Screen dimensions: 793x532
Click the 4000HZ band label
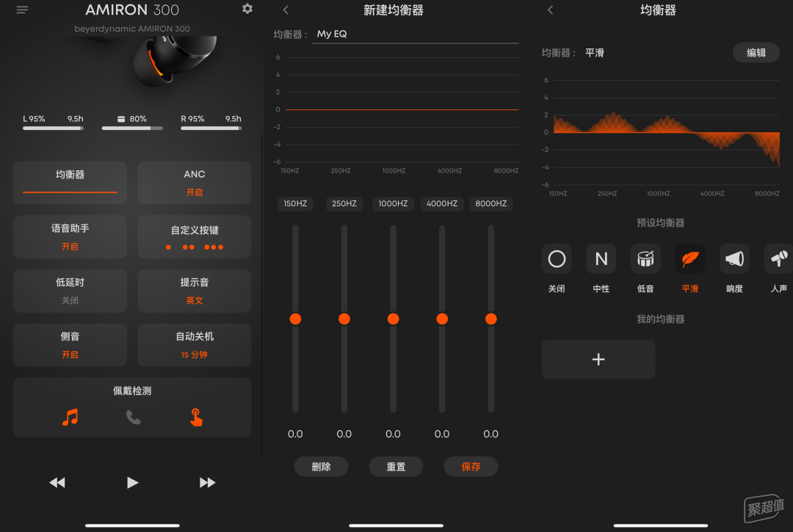[442, 203]
